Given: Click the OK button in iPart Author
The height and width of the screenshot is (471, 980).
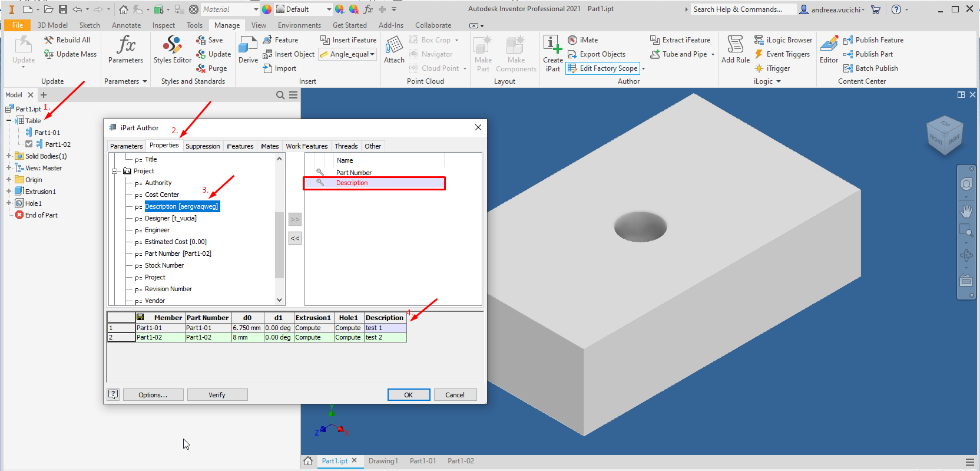Looking at the screenshot, I should (x=409, y=395).
